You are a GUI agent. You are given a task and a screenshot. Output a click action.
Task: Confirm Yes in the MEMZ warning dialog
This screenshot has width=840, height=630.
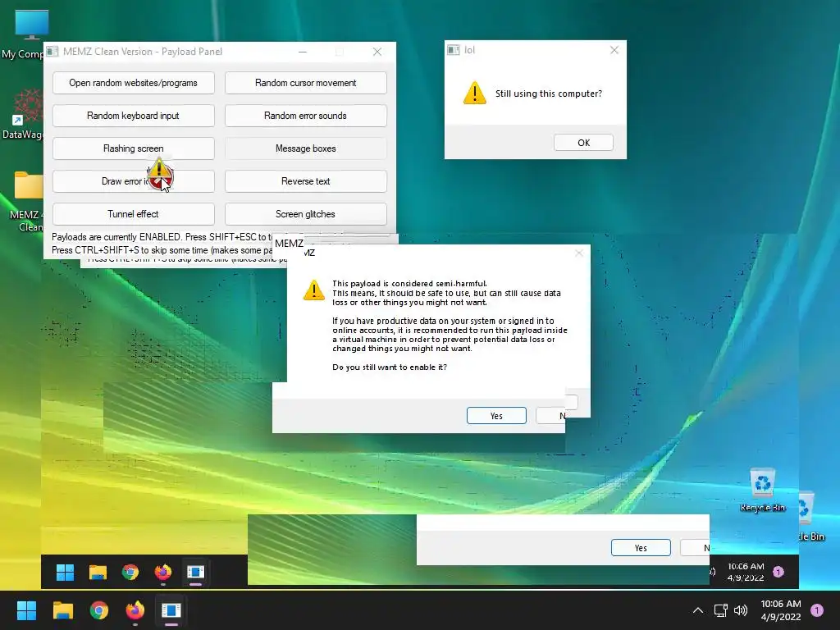pyautogui.click(x=496, y=416)
